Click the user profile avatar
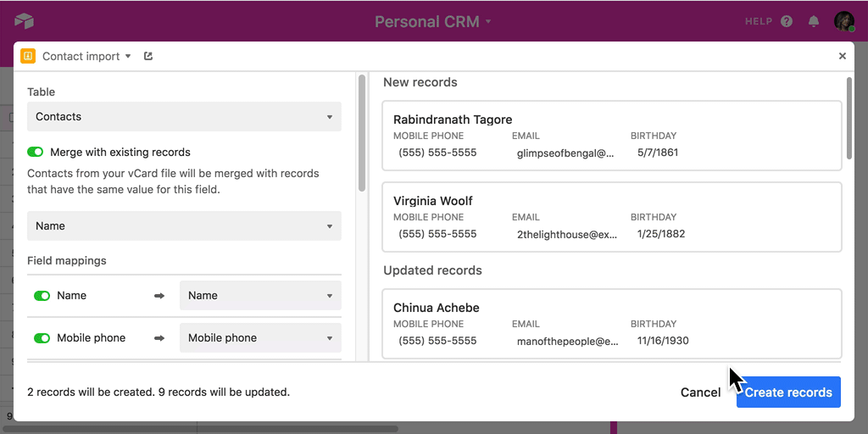 click(843, 21)
